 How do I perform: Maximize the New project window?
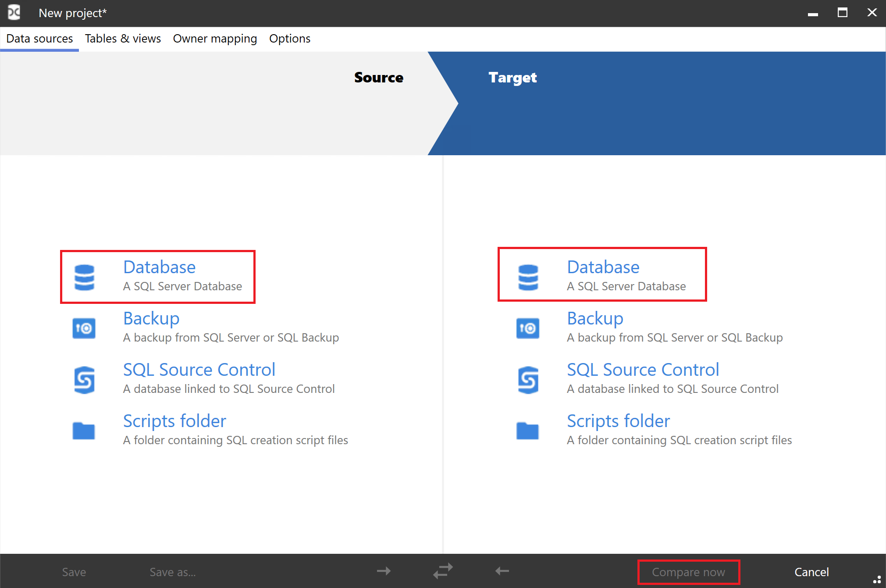pos(842,13)
